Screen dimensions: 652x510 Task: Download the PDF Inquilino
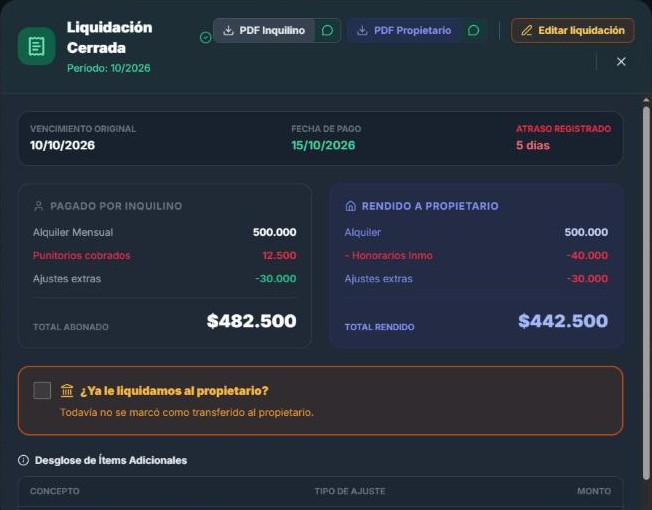pyautogui.click(x=264, y=30)
